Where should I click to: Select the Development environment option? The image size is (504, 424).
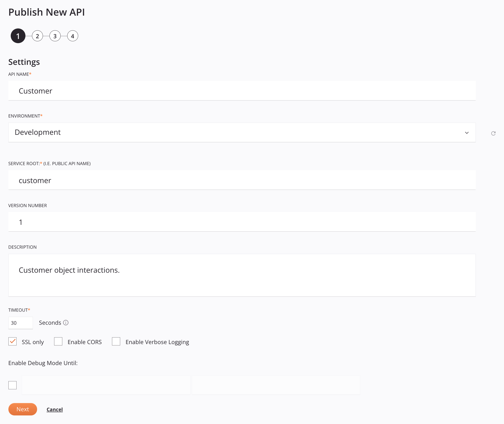coord(242,132)
